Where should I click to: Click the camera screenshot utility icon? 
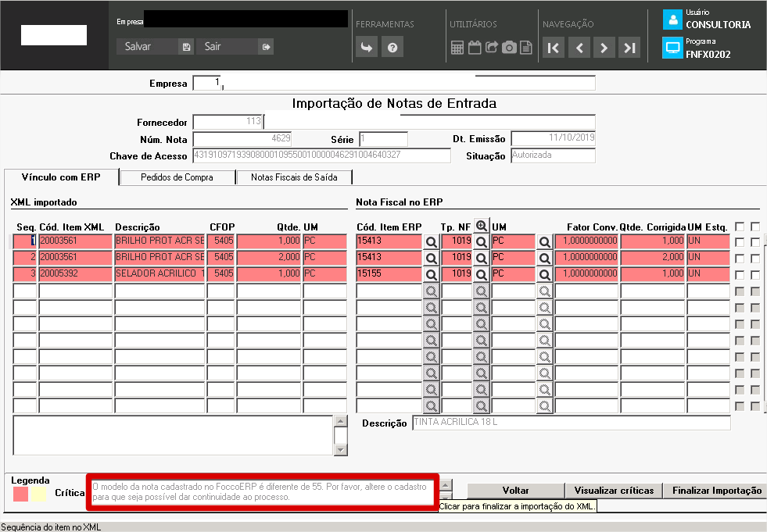click(509, 48)
